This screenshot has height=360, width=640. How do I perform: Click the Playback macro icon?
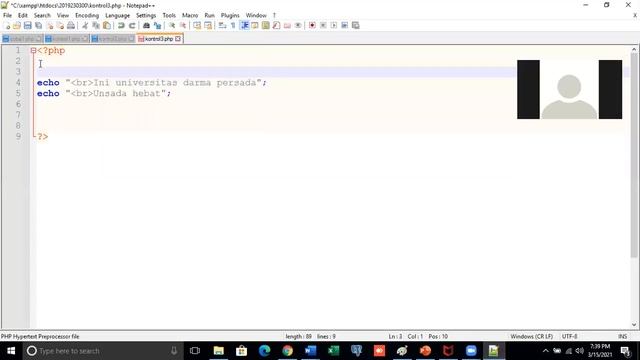[x=334, y=25]
